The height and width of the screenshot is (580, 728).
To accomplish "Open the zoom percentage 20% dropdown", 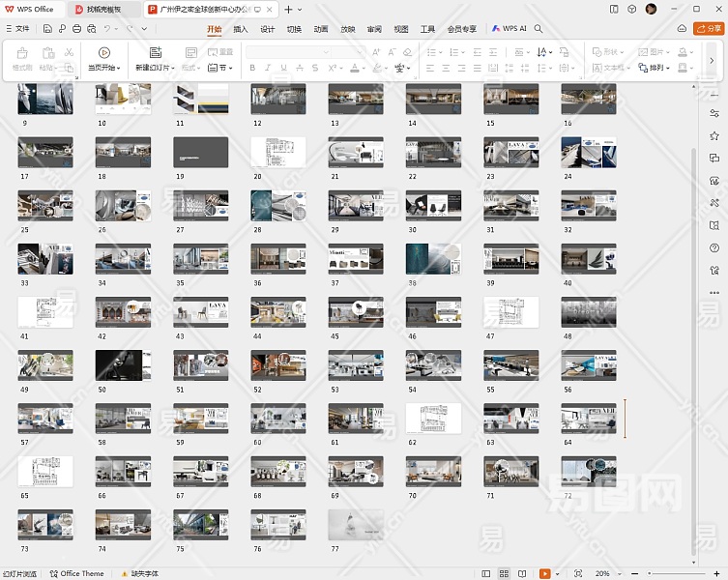I will [x=606, y=573].
